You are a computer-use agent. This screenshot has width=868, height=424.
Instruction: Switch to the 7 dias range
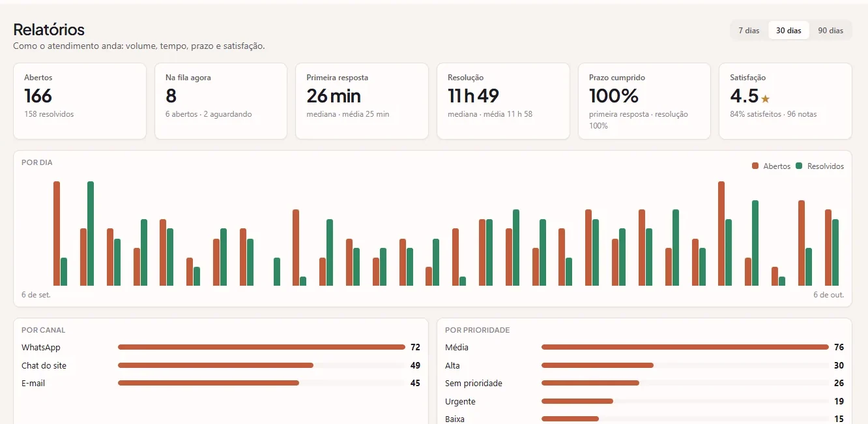pos(749,31)
